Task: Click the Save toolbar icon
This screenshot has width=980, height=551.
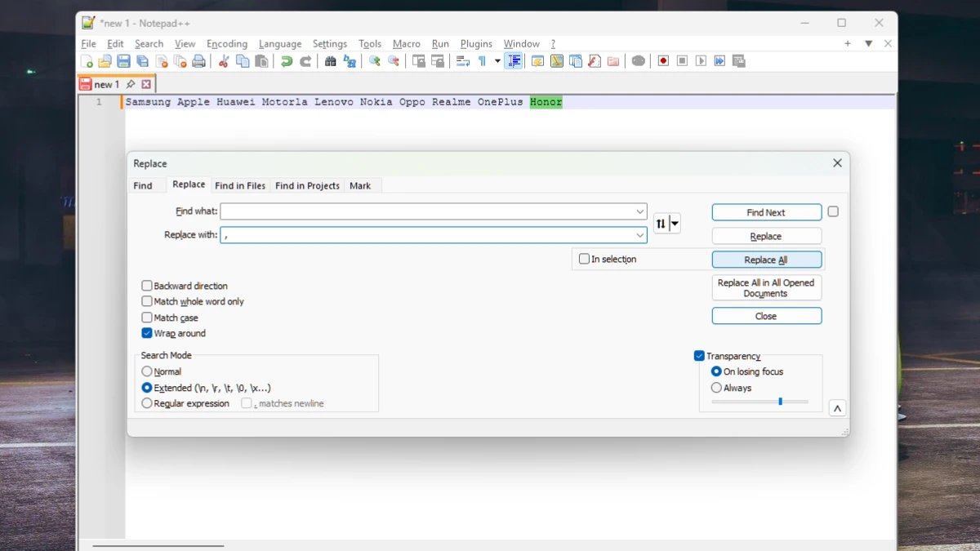Action: point(123,61)
